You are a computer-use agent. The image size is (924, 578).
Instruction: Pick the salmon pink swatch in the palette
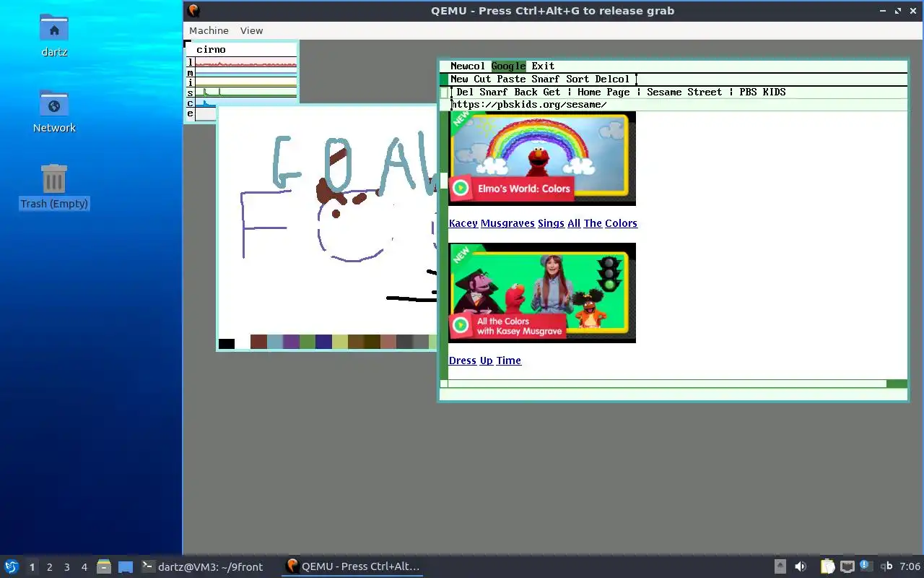(388, 342)
